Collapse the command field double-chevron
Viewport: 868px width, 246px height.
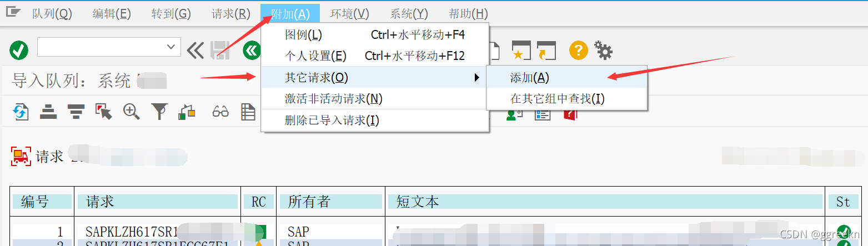tap(195, 51)
